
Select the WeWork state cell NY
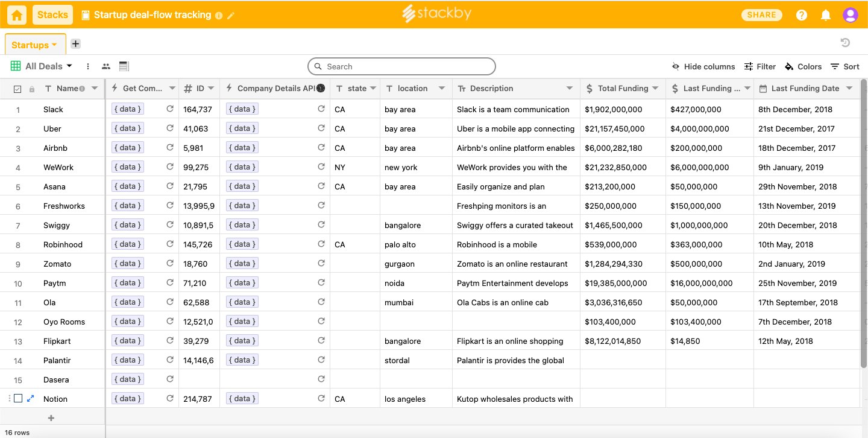click(355, 167)
